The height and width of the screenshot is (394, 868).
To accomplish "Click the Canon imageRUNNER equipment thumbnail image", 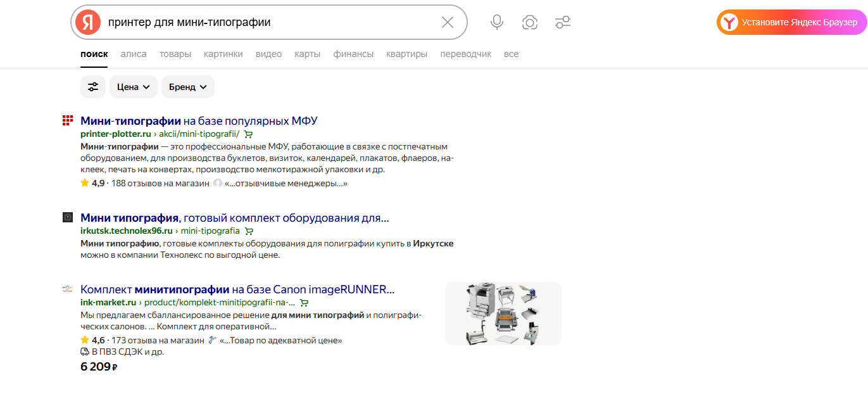I will [x=503, y=314].
